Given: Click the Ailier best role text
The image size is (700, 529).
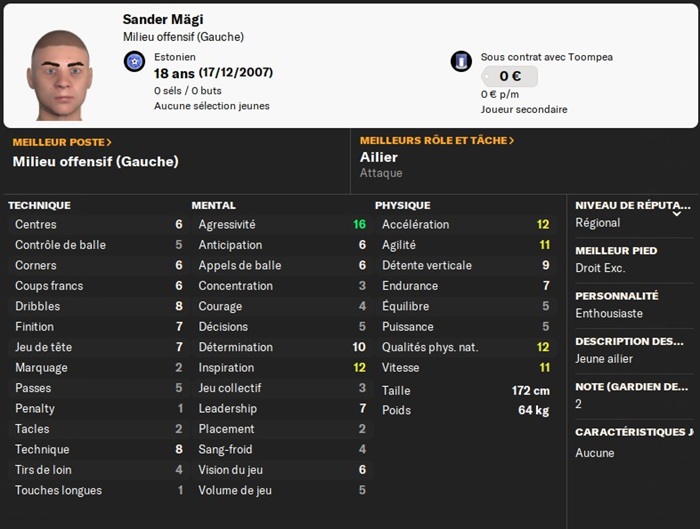Looking at the screenshot, I should point(379,157).
